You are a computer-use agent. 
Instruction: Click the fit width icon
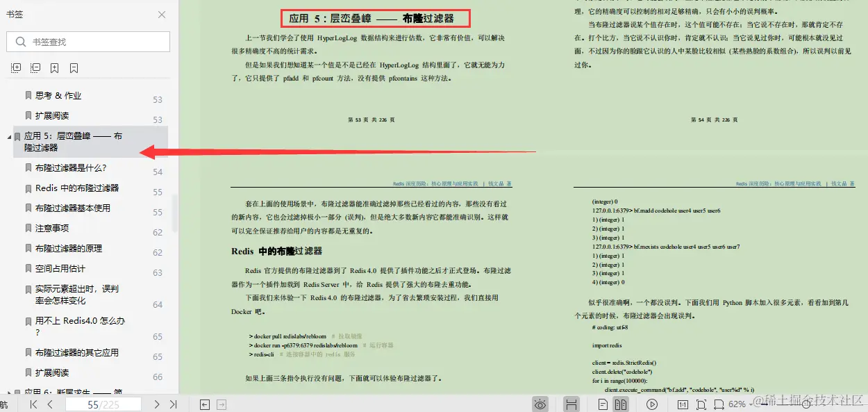(719, 404)
